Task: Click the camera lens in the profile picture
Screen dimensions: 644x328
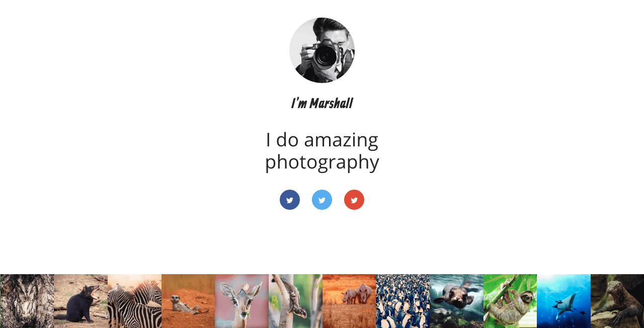Action: click(x=326, y=56)
